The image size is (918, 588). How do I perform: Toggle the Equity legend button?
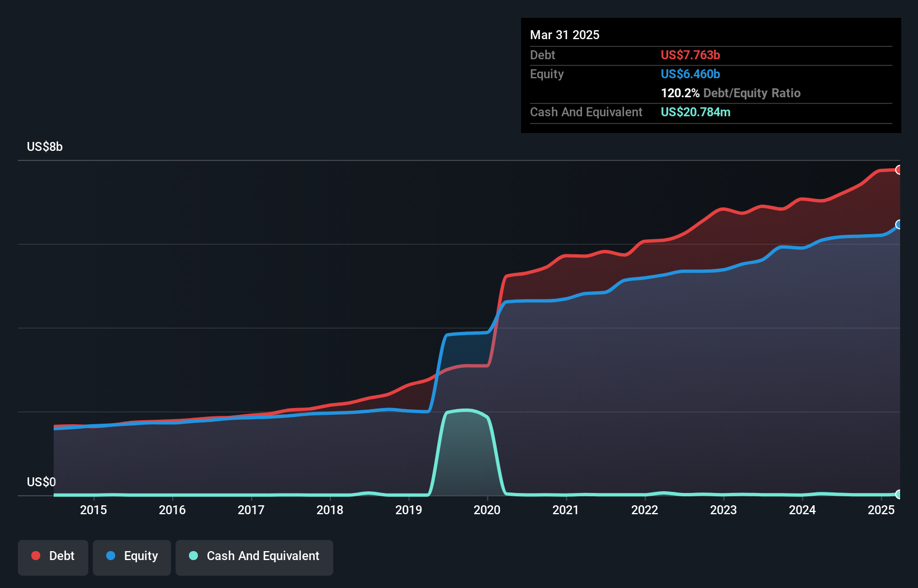(132, 557)
